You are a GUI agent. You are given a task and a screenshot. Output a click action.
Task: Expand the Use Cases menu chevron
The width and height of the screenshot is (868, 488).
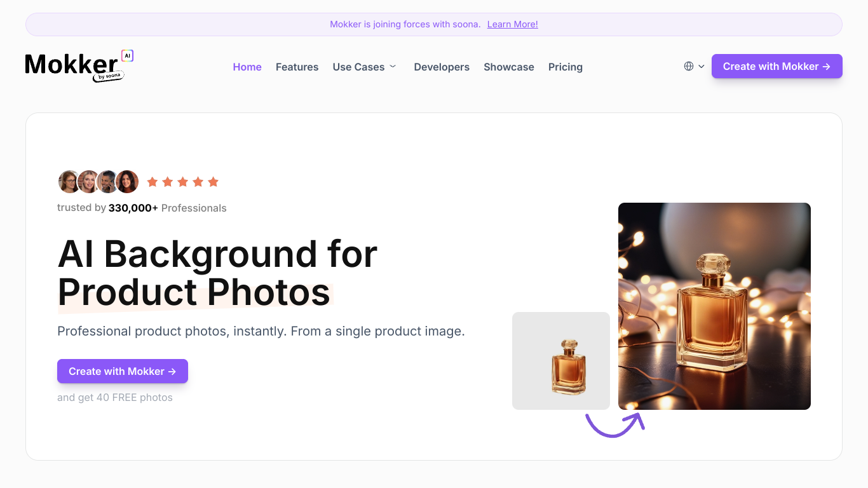[393, 66]
